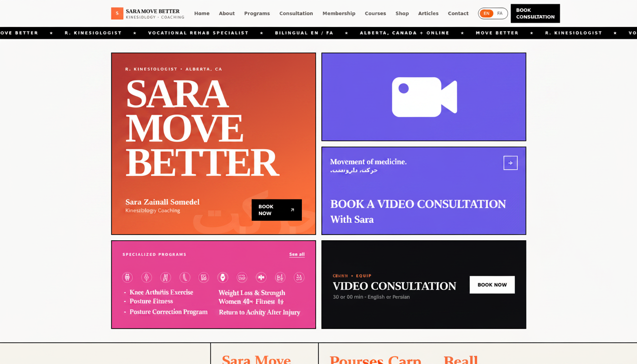Switch language to EN
Screen dimensions: 637x364
(486, 13)
